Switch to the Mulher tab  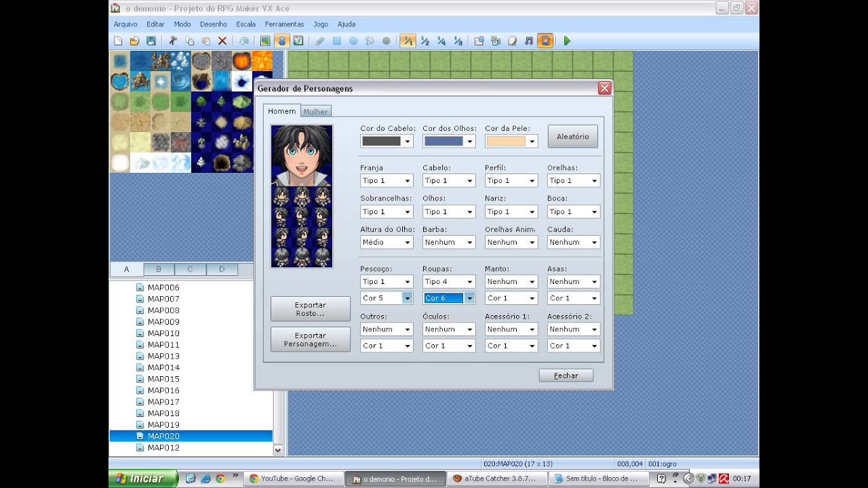point(316,112)
